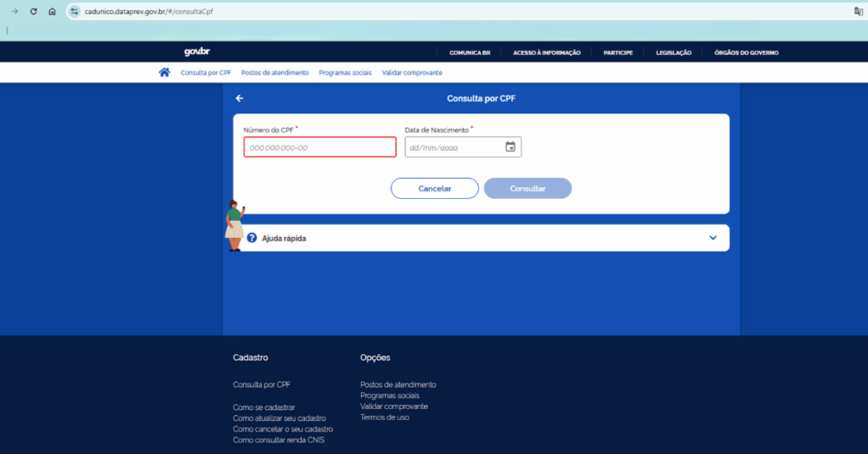Open ACESSO À INFORMAÇÃO header link
The height and width of the screenshot is (454, 868).
tap(547, 53)
